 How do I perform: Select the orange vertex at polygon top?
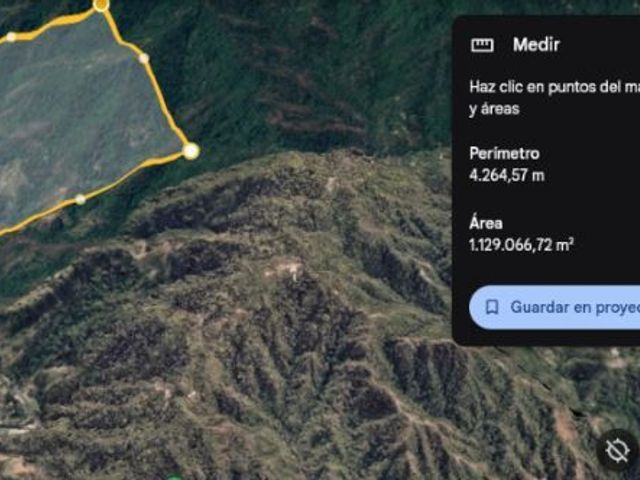101,5
